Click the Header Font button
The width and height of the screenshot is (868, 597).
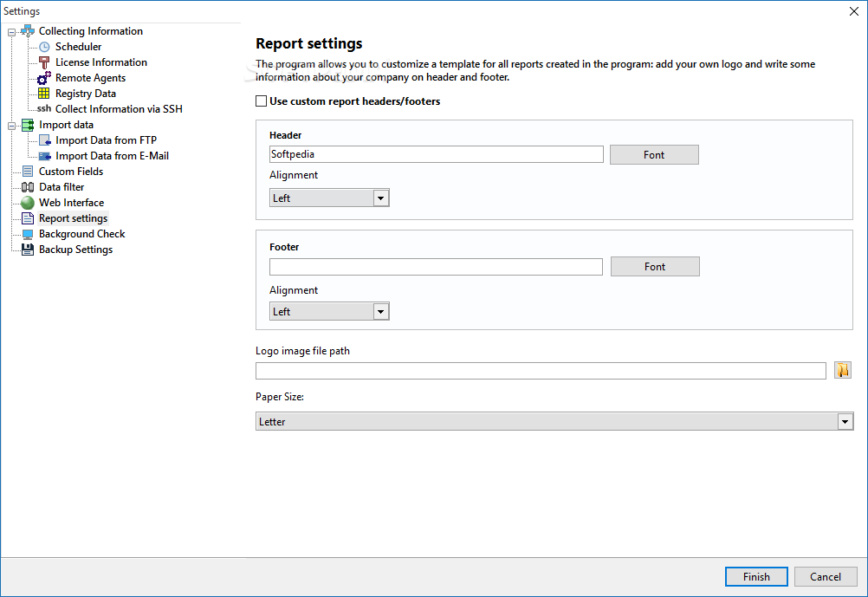tap(654, 155)
